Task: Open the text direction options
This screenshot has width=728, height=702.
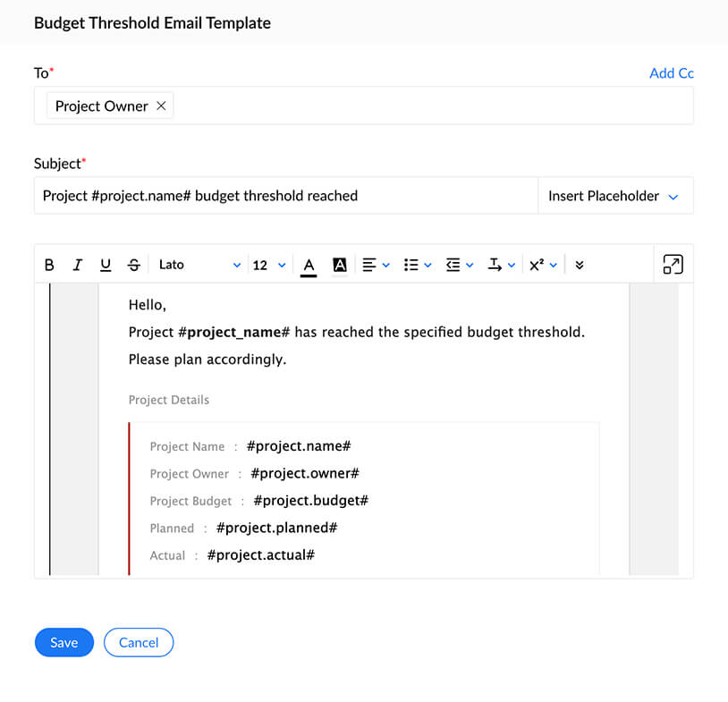Action: click(501, 265)
